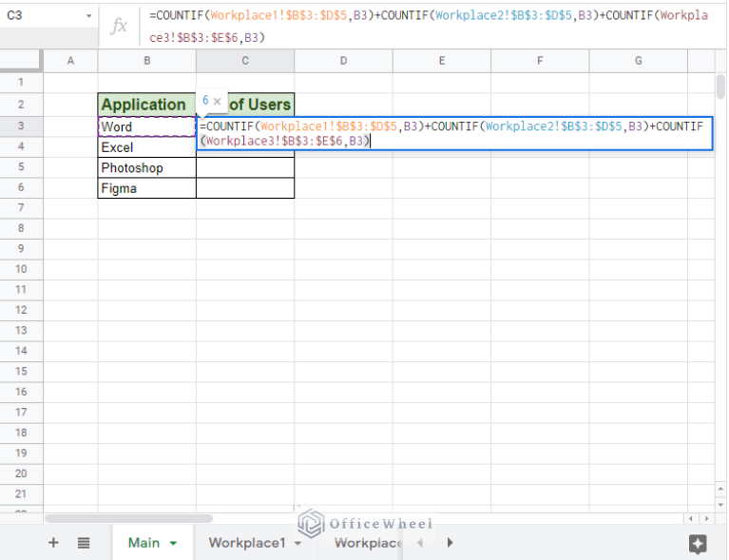Screen dimensions: 729x560
Task: Open the all sheets list icon
Action: 84,543
